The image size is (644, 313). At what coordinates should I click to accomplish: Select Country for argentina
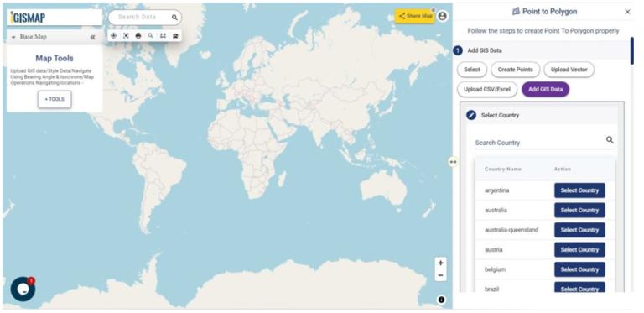point(579,190)
